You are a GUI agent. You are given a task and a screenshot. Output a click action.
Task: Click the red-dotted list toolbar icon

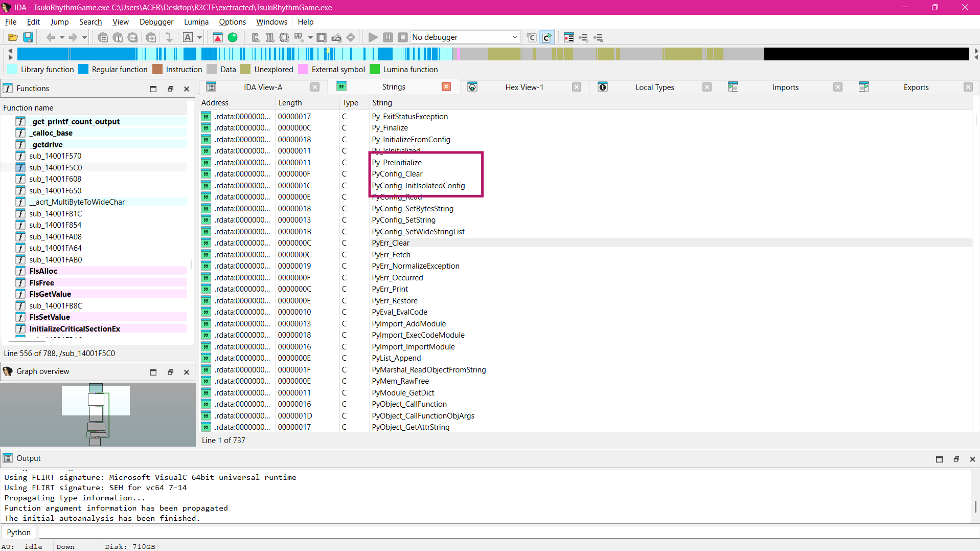[x=569, y=37]
